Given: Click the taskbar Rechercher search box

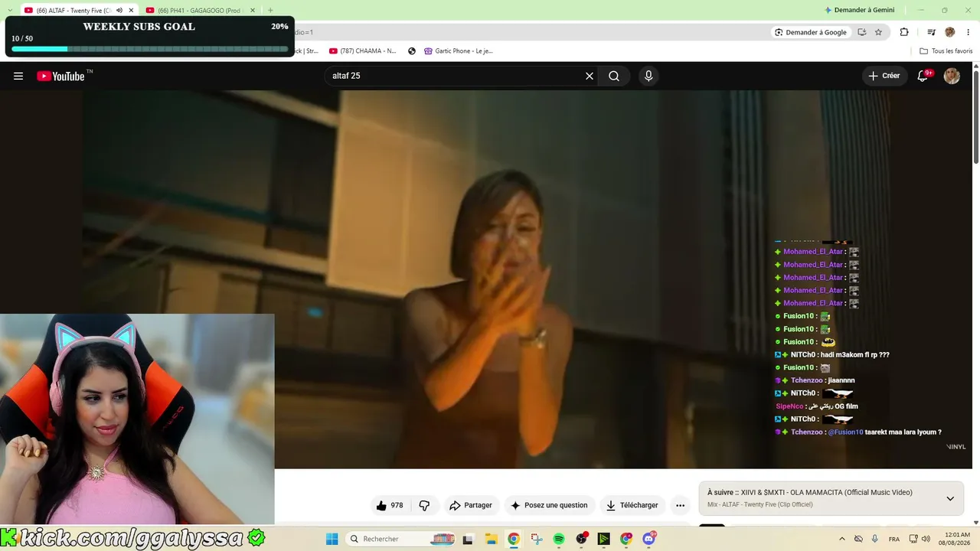Looking at the screenshot, I should 400,539.
